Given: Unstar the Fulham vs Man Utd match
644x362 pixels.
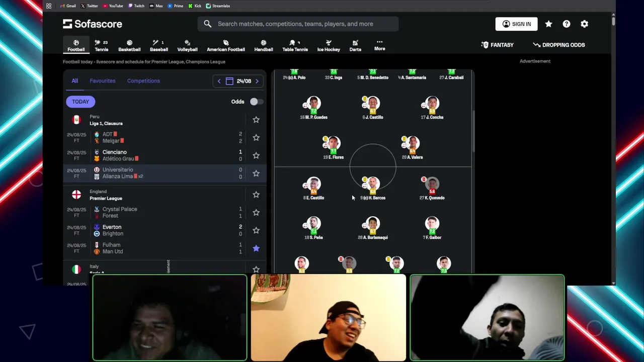Looking at the screenshot, I should 256,248.
